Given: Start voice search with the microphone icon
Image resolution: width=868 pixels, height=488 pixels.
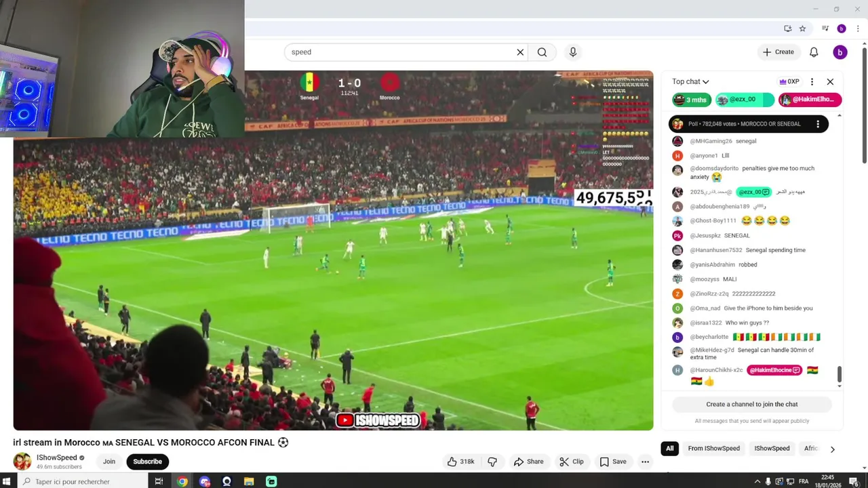Looking at the screenshot, I should point(573,52).
